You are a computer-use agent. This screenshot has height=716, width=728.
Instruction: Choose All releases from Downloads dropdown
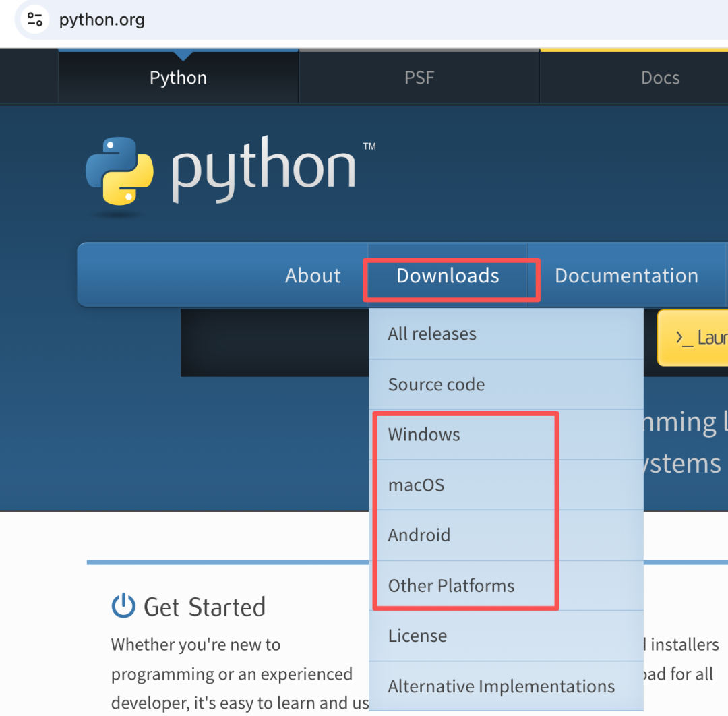[x=506, y=334]
